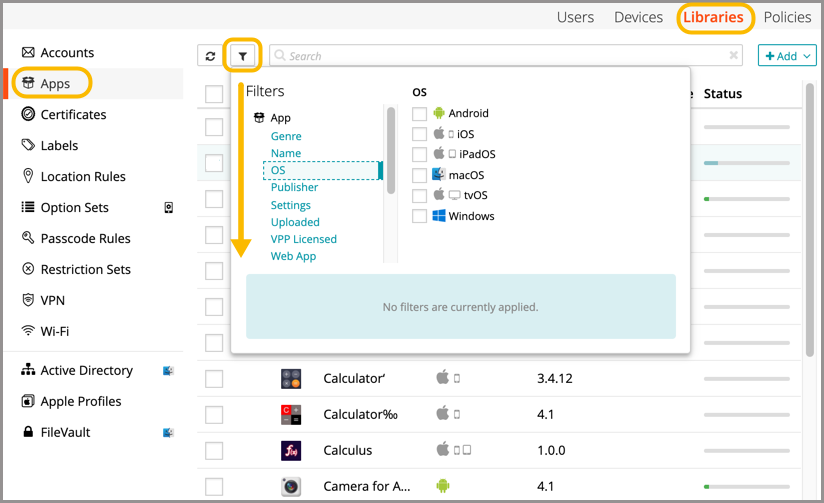Open the filter funnel icon button

(x=243, y=56)
